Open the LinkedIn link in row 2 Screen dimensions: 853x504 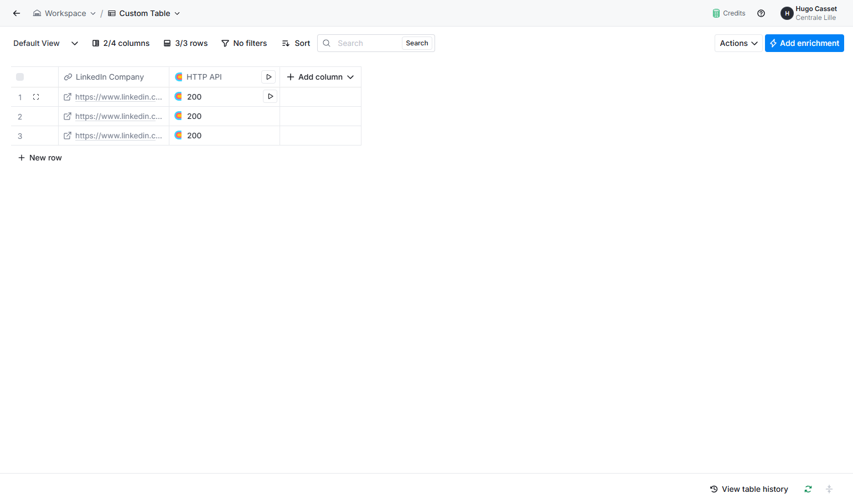point(118,116)
